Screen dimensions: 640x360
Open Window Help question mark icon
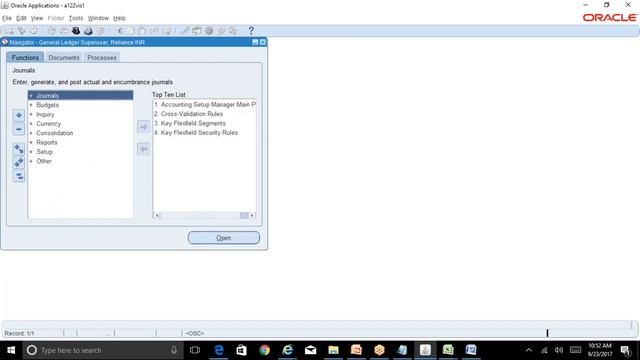pyautogui.click(x=251, y=31)
